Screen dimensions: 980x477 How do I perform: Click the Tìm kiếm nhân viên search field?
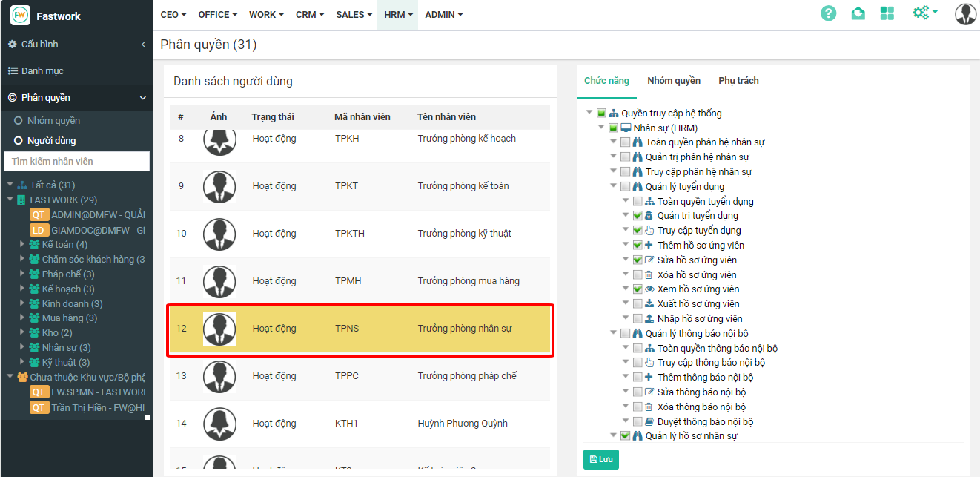click(x=76, y=161)
